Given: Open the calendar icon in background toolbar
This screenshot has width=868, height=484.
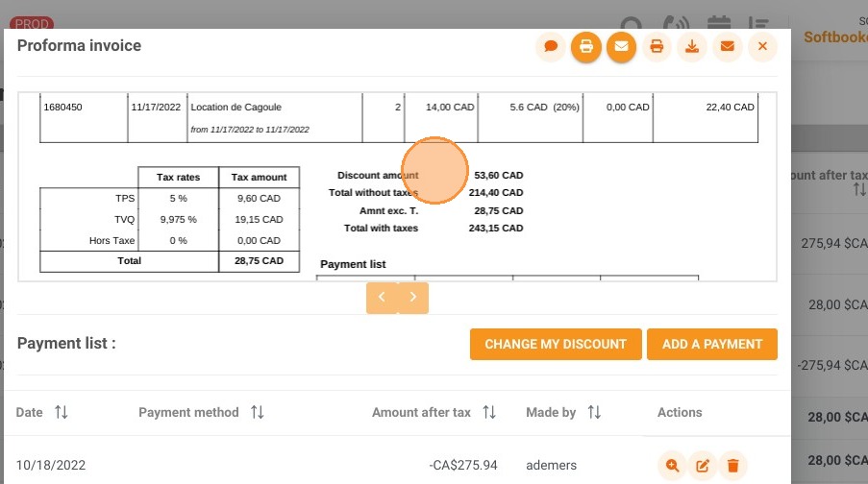Looking at the screenshot, I should (x=719, y=23).
